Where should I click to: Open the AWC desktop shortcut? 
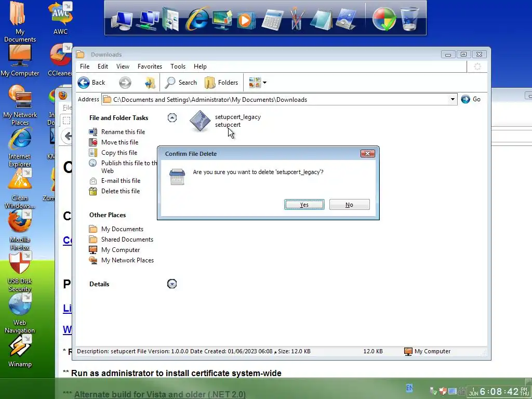(60, 18)
